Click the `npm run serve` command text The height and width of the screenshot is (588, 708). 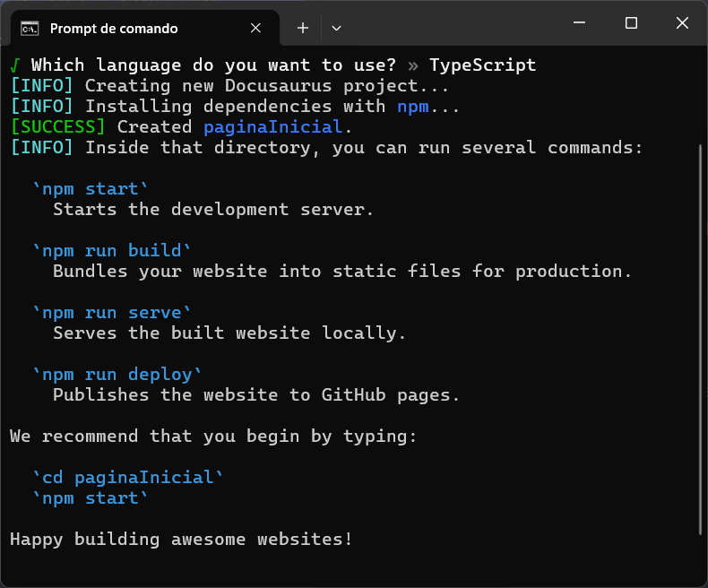click(x=112, y=312)
